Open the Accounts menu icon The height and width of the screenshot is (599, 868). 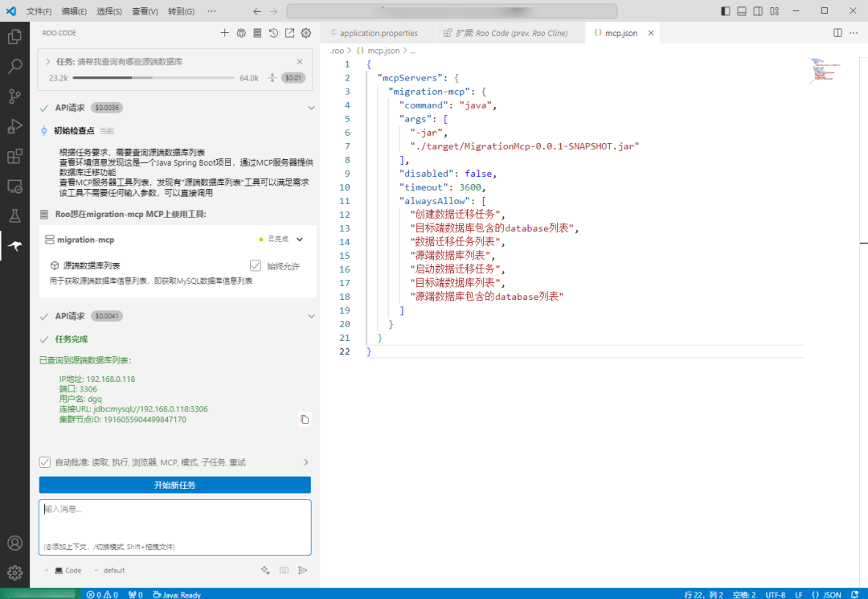(15, 543)
